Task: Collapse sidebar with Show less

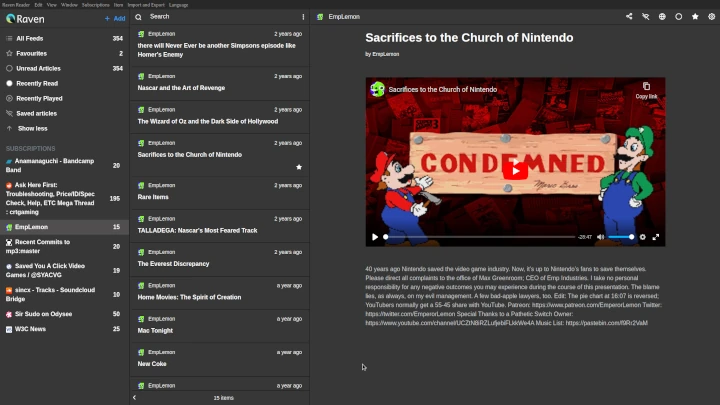Action: click(x=64, y=129)
